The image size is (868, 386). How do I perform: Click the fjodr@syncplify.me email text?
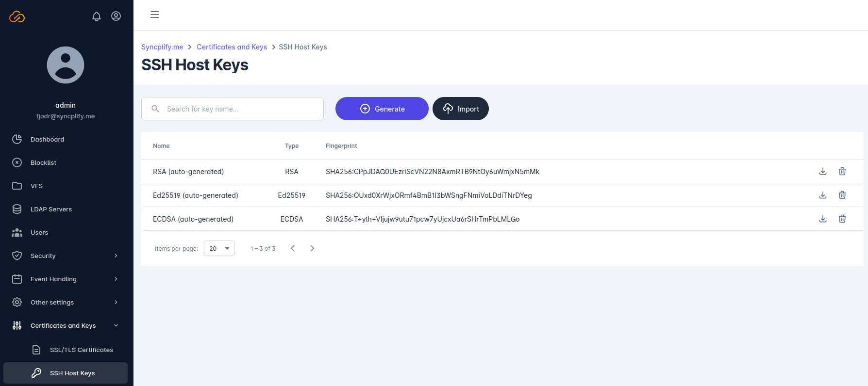click(66, 116)
